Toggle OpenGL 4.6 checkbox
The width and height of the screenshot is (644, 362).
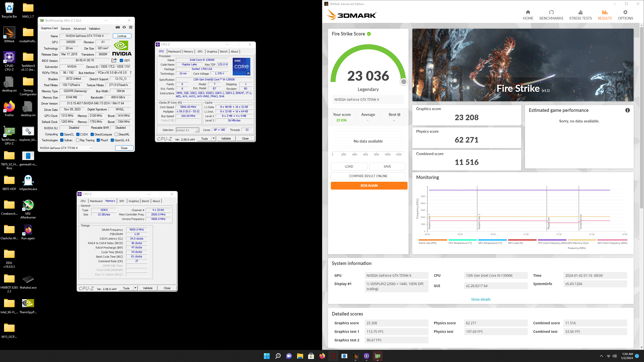[112, 140]
